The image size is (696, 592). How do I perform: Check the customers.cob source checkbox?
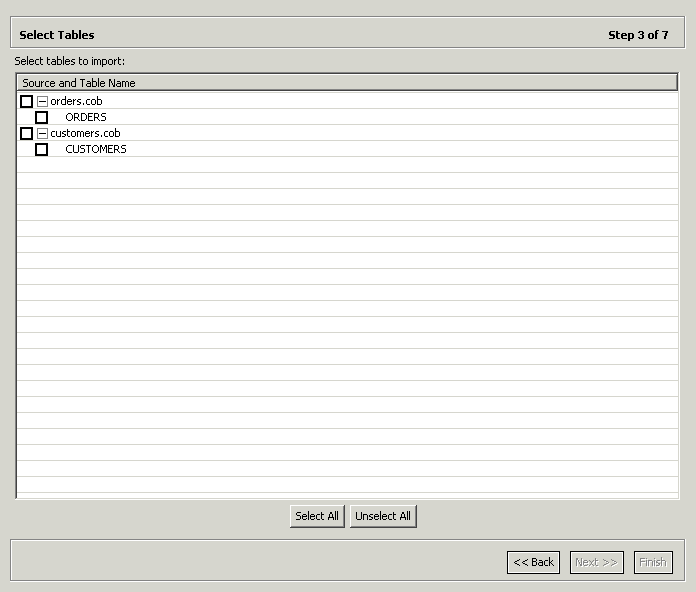[x=27, y=134]
